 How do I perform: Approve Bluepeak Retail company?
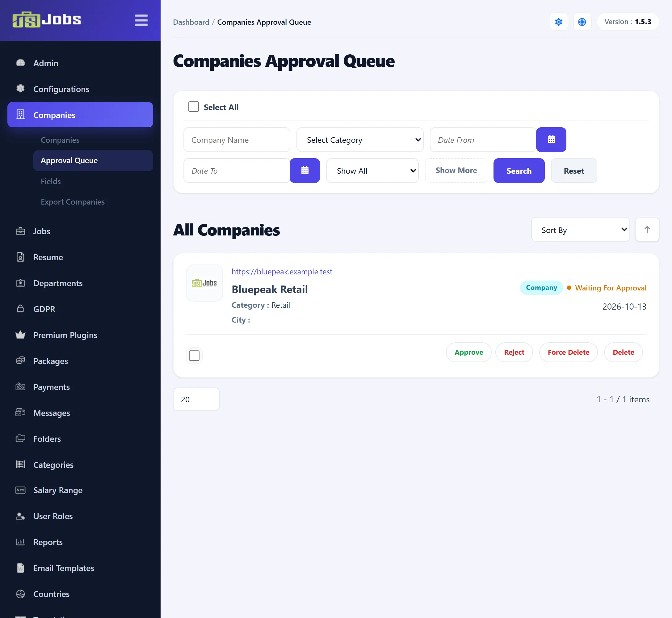[468, 352]
